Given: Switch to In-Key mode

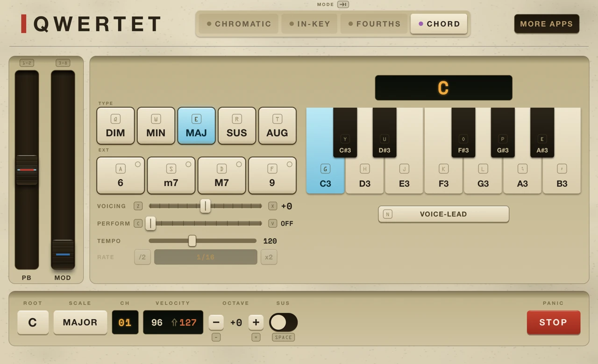Looking at the screenshot, I should point(309,24).
